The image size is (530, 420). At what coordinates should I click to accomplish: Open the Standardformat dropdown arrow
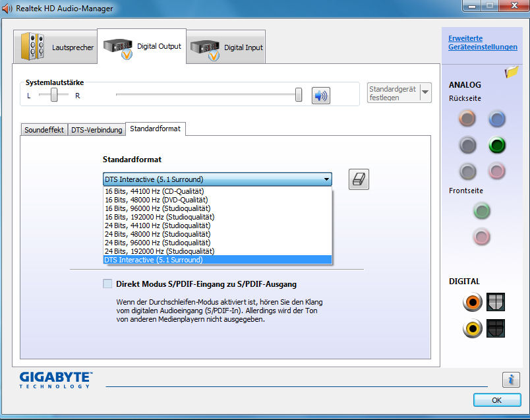326,179
